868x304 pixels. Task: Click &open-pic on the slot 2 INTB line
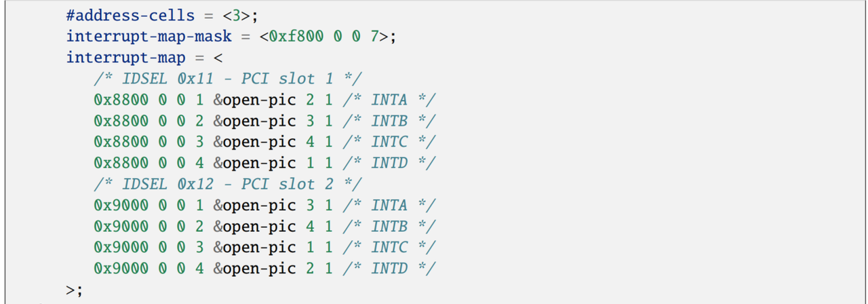click(255, 226)
